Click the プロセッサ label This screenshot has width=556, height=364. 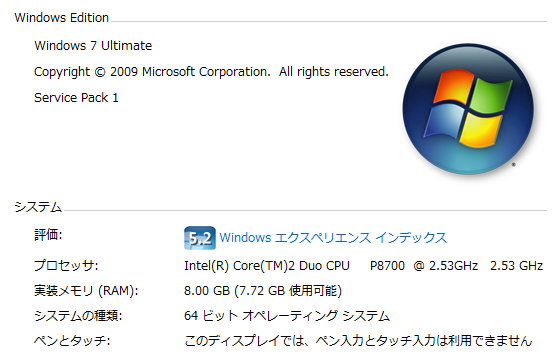[x=66, y=265]
